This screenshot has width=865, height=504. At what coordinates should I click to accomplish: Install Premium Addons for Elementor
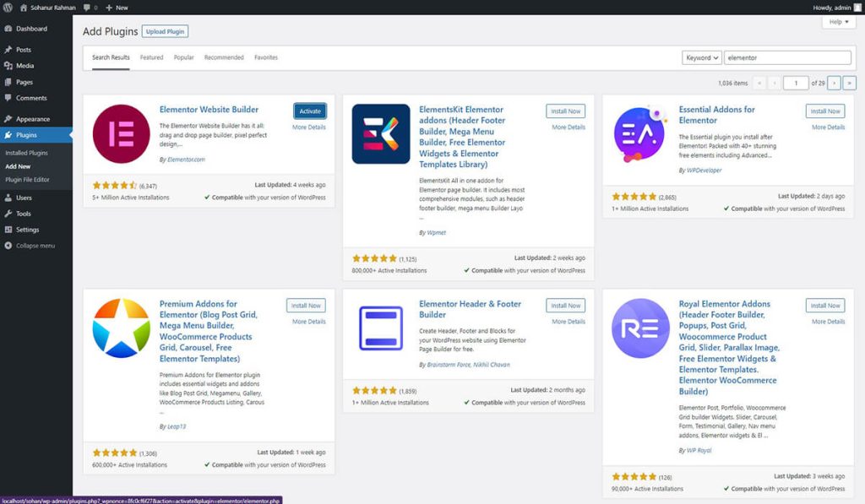(x=306, y=306)
